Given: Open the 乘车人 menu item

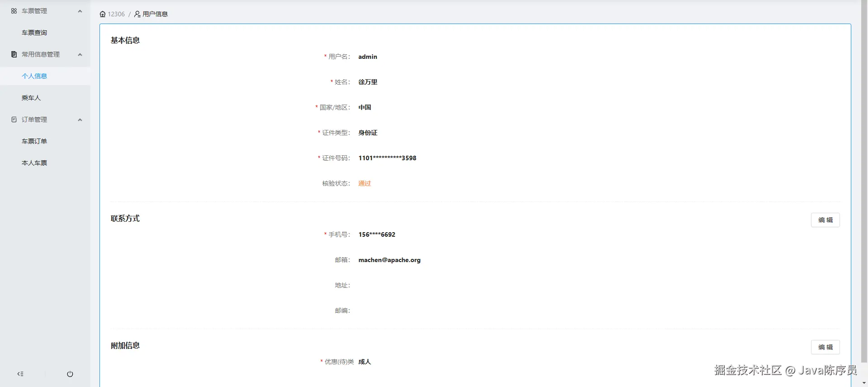Looking at the screenshot, I should click(x=45, y=98).
